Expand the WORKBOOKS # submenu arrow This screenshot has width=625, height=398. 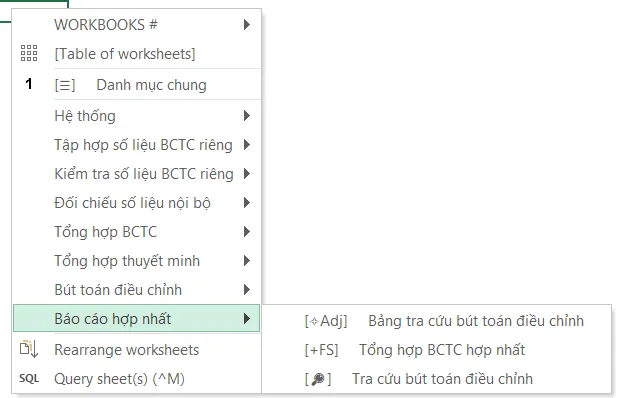click(247, 25)
